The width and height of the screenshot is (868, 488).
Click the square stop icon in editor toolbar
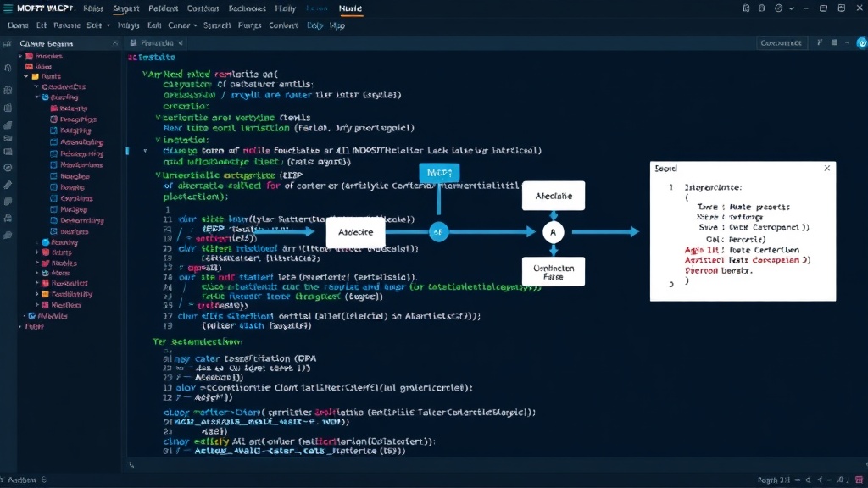point(834,42)
